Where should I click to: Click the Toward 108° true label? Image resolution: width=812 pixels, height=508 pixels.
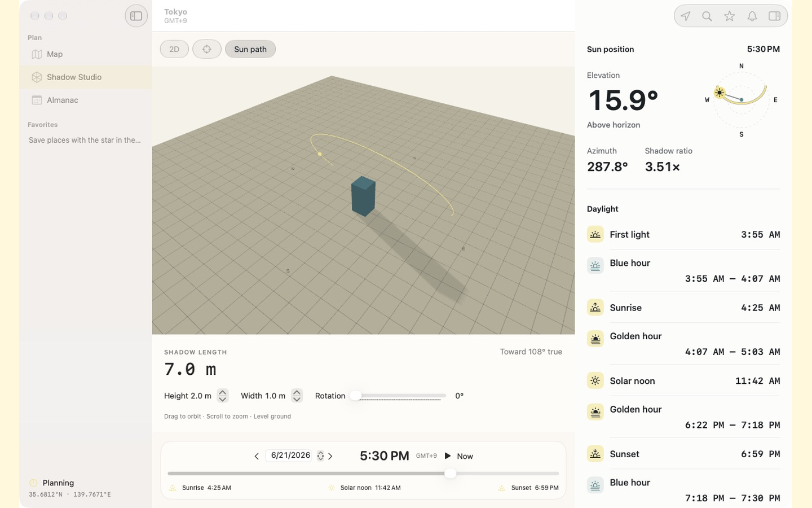tap(531, 352)
